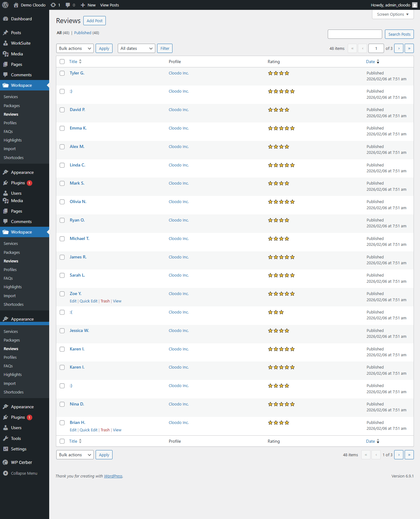Open the WorkSuite icon in sidebar
The width and height of the screenshot is (420, 519).
pos(6,43)
